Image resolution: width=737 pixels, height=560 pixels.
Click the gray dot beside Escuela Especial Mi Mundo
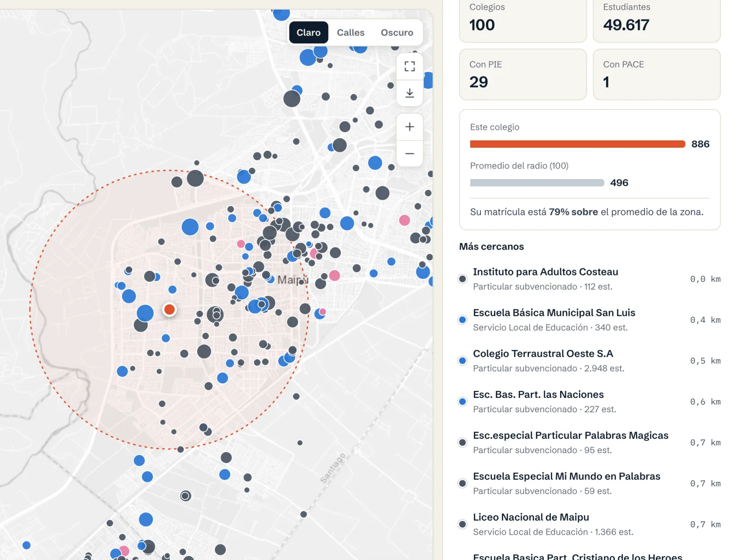click(462, 484)
